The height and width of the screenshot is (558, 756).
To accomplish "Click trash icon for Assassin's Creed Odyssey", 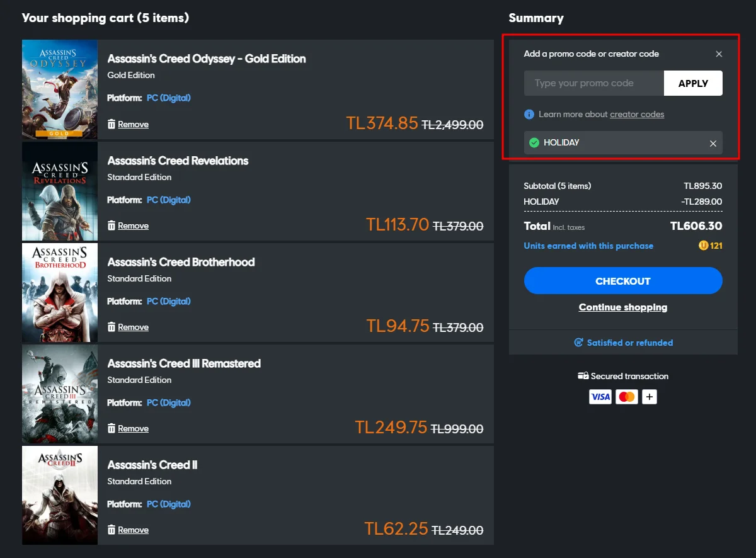I will pos(112,124).
